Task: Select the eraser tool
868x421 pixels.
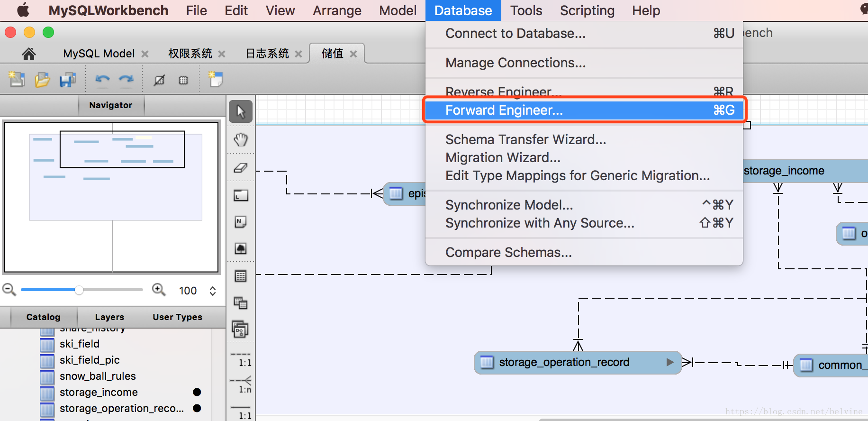Action: (241, 168)
